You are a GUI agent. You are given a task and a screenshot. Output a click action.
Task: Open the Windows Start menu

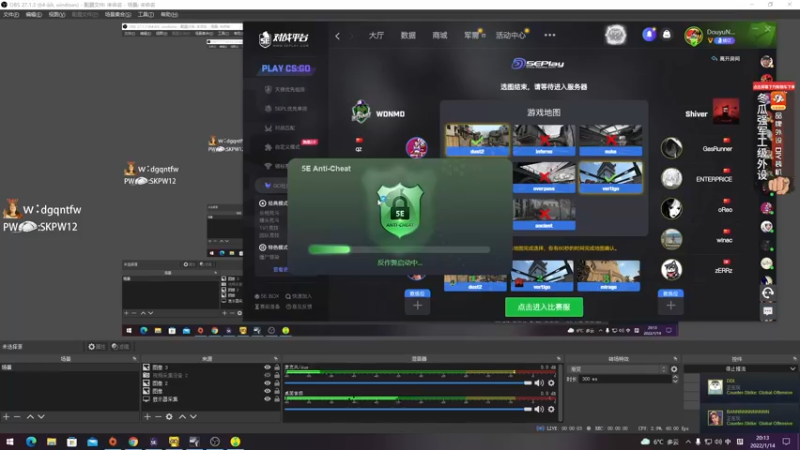pos(10,441)
